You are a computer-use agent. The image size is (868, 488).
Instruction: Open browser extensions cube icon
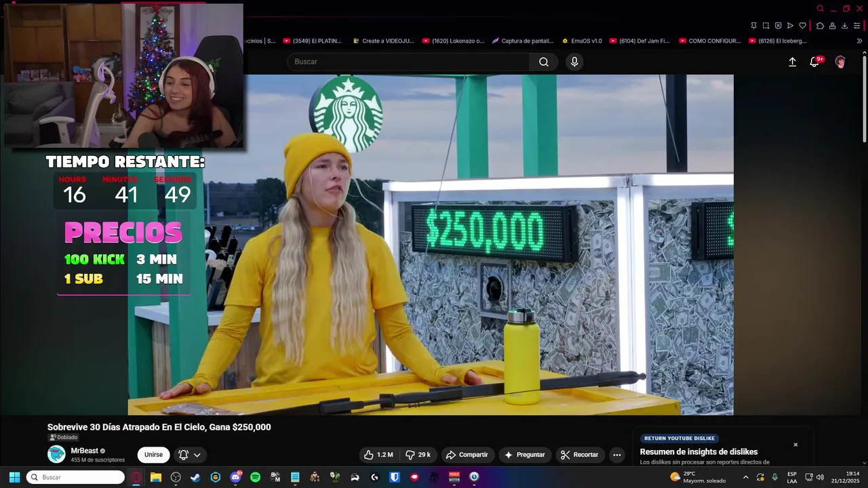click(820, 26)
